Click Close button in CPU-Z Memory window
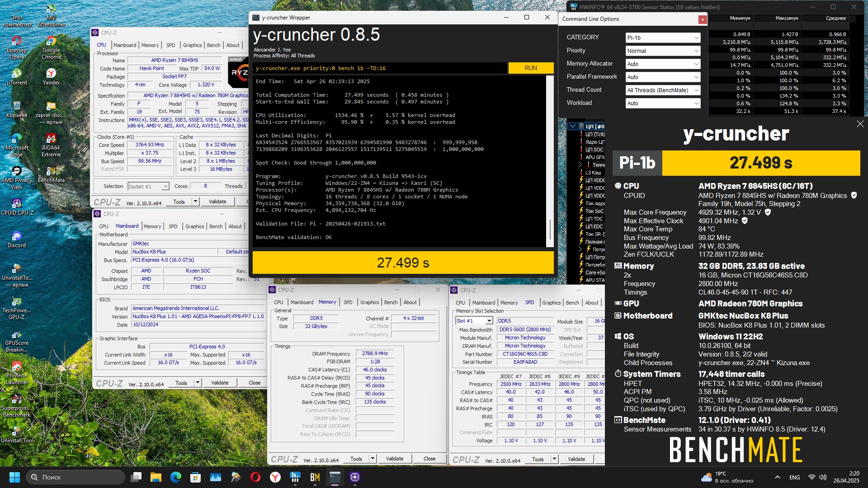This screenshot has height=488, width=868. 429,459
